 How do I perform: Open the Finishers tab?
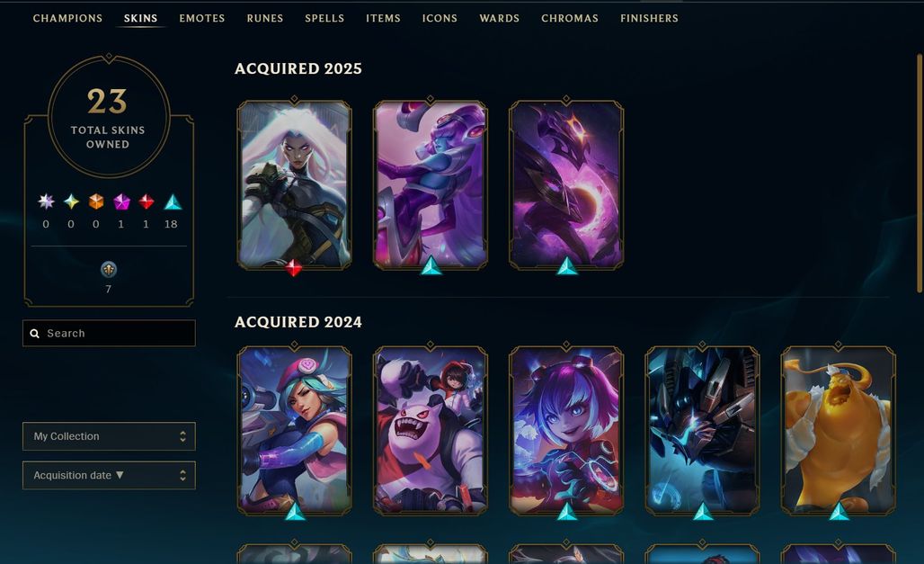coord(649,18)
